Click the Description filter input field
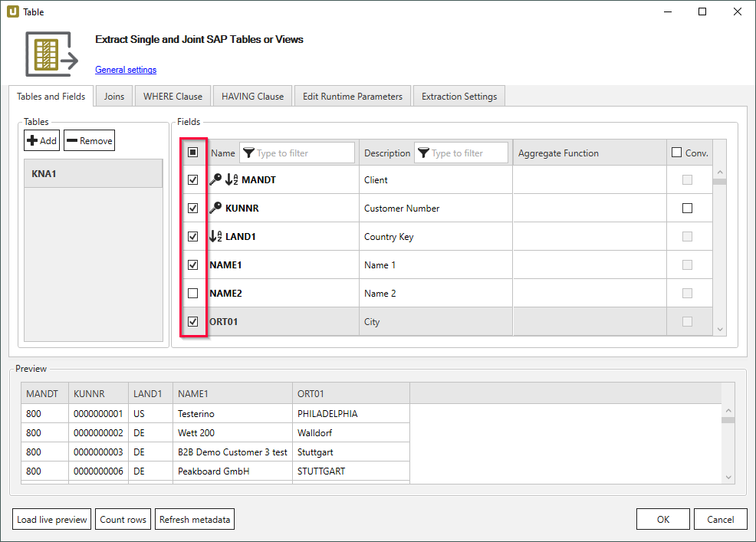 click(462, 153)
